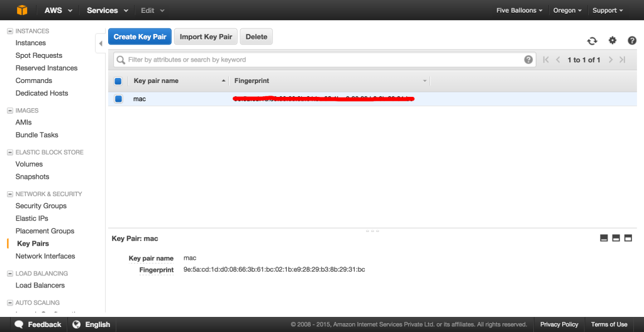The image size is (644, 332).
Task: Click the globe language icon
Action: [x=76, y=324]
